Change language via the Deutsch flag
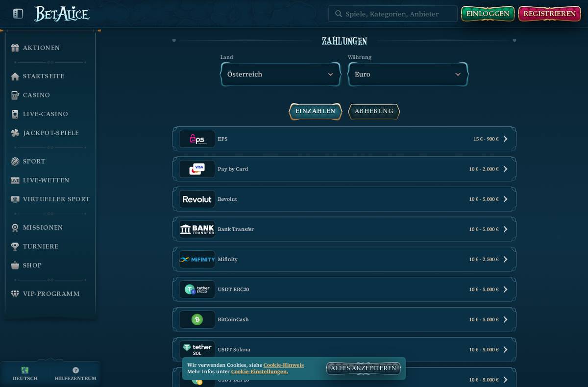The image size is (588, 387). click(x=25, y=370)
